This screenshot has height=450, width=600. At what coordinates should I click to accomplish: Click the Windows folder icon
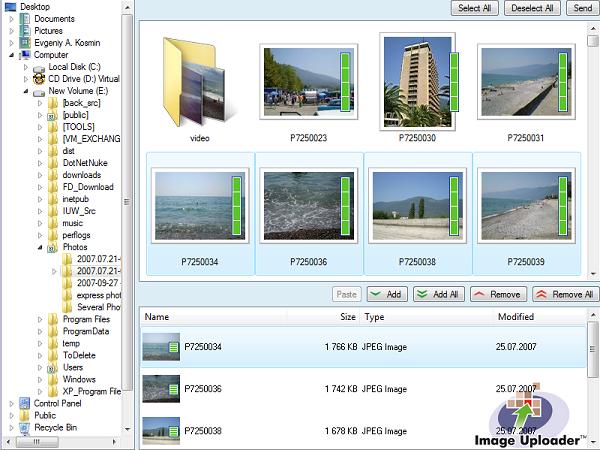coord(53,380)
